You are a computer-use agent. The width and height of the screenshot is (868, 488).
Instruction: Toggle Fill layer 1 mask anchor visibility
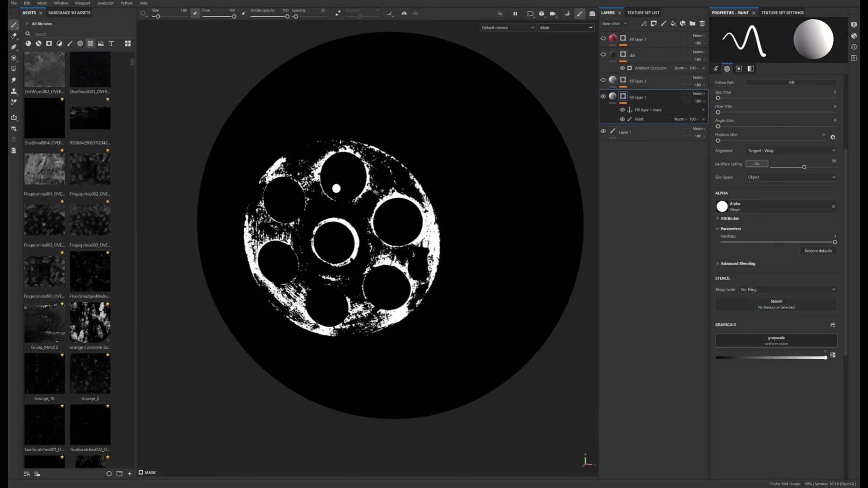[622, 110]
